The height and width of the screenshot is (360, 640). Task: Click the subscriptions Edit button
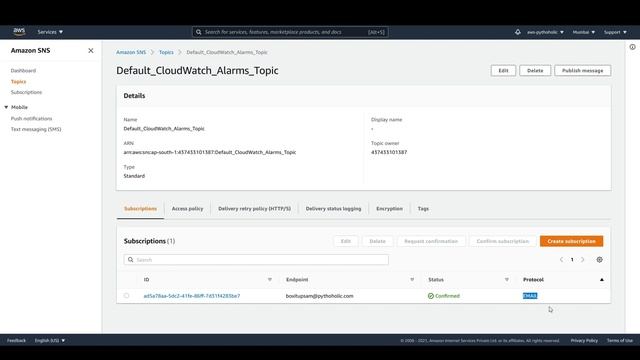coord(346,241)
